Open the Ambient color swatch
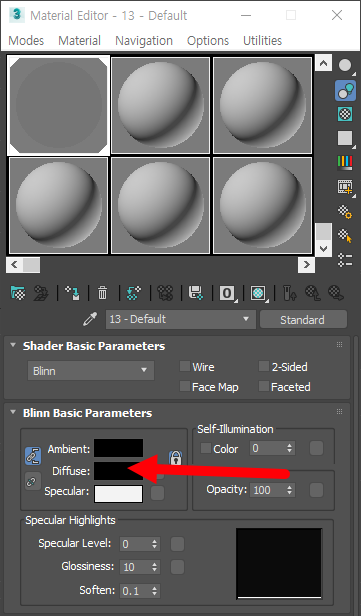This screenshot has width=361, height=616. tap(118, 448)
